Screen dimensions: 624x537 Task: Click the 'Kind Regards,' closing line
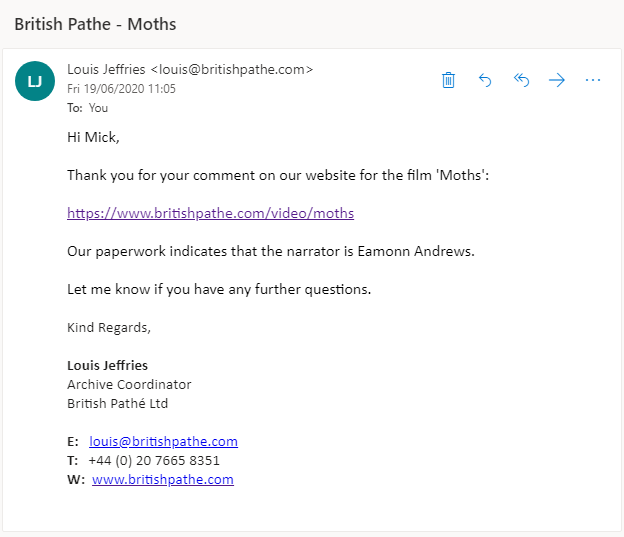tap(109, 328)
